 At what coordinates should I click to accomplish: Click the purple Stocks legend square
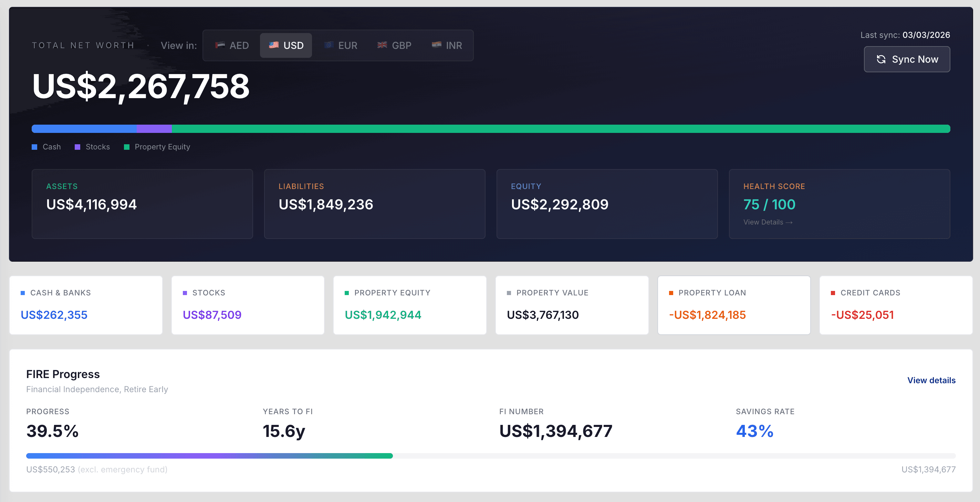(x=77, y=147)
